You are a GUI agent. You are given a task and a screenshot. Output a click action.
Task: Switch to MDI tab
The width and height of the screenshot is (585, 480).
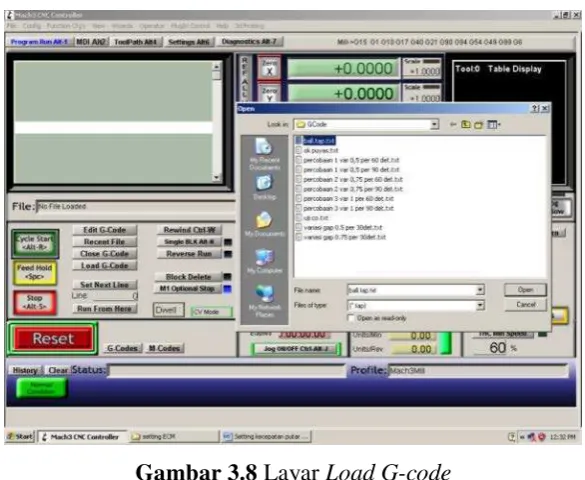91,42
